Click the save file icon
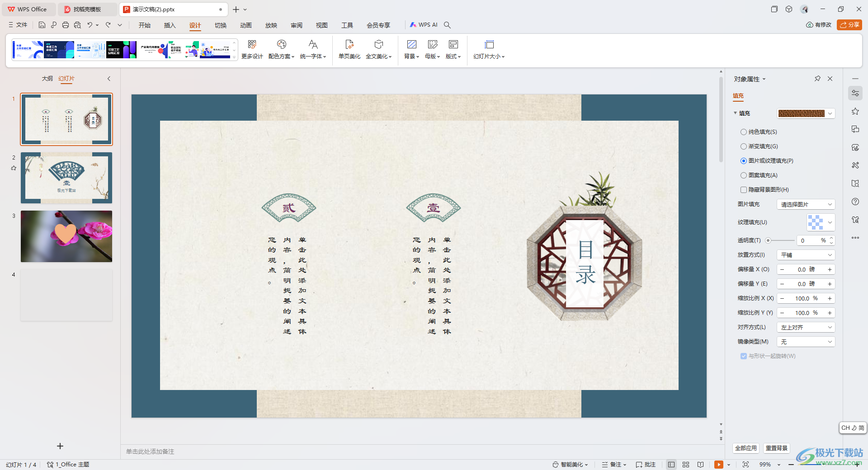The height and width of the screenshot is (470, 868). (x=42, y=25)
